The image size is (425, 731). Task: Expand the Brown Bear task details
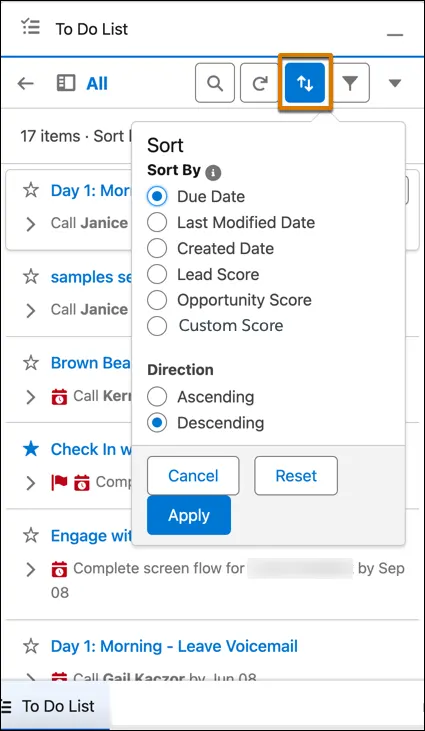click(x=31, y=397)
